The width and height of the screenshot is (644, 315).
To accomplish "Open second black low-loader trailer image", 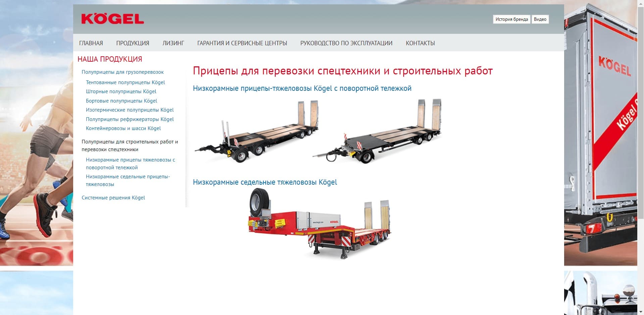I will click(x=377, y=131).
